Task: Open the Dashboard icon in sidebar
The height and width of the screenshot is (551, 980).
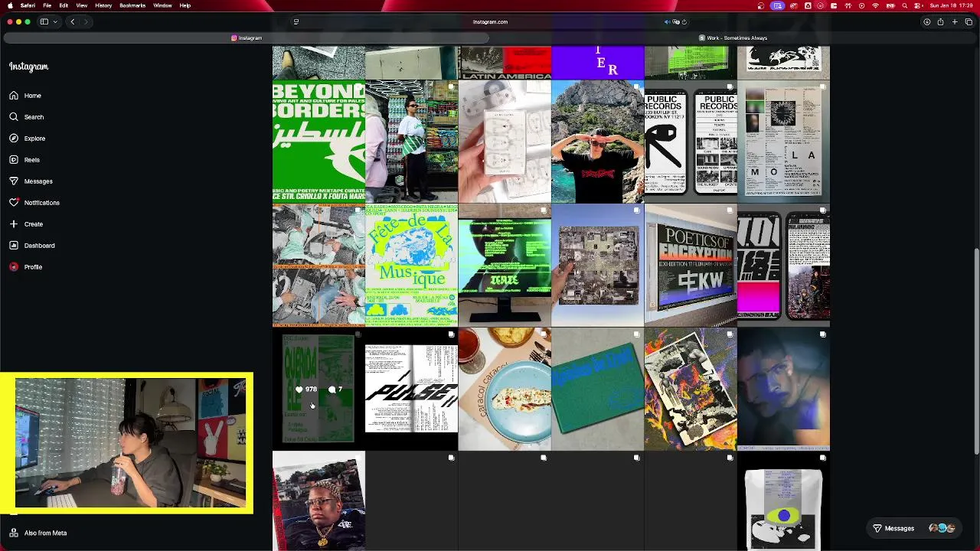Action: (14, 246)
